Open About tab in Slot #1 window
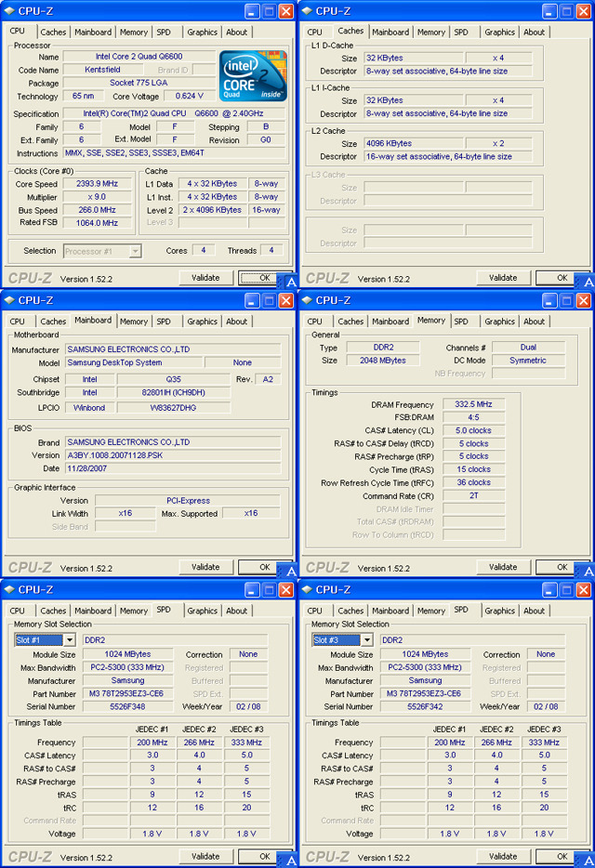The image size is (595, 868). pos(236,611)
